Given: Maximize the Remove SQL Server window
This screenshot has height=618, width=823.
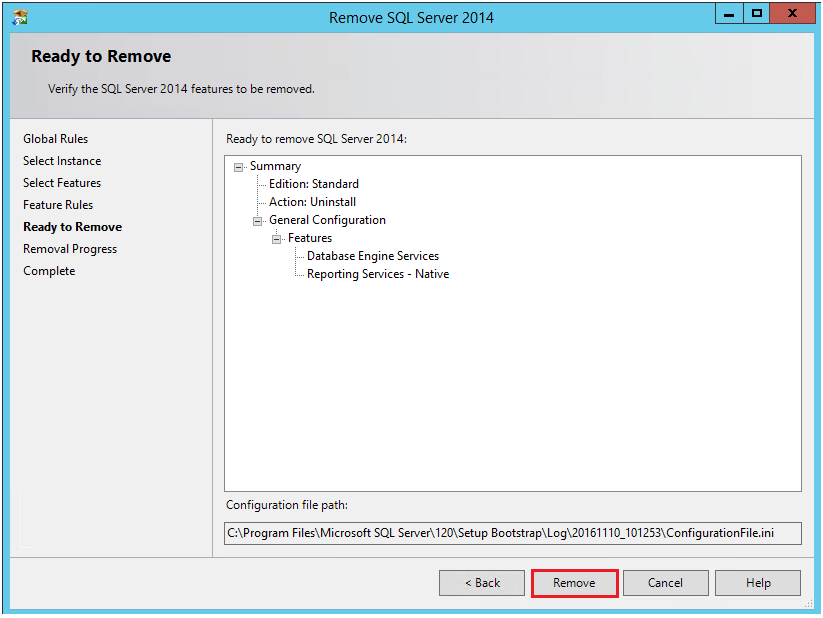Looking at the screenshot, I should (756, 14).
